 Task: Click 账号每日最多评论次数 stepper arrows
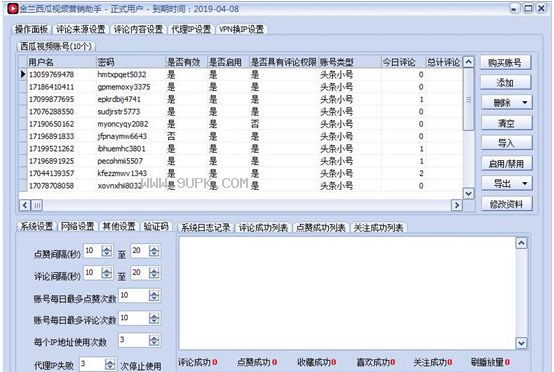[154, 318]
